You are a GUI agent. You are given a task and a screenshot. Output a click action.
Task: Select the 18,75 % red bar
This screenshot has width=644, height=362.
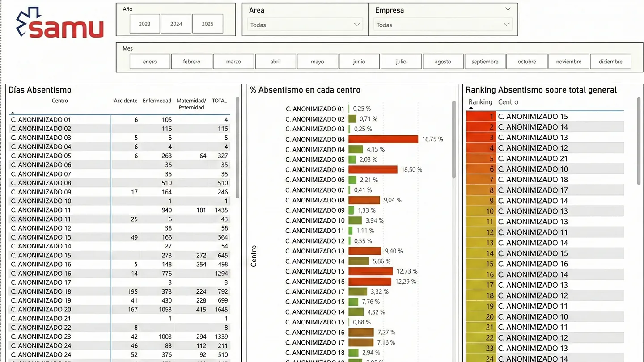click(383, 139)
